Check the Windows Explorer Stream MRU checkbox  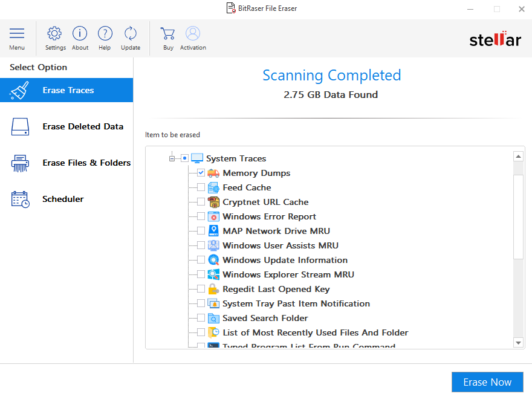coord(201,274)
